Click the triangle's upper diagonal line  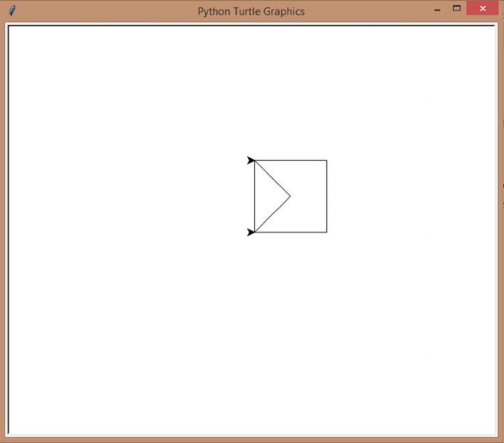[x=272, y=178]
